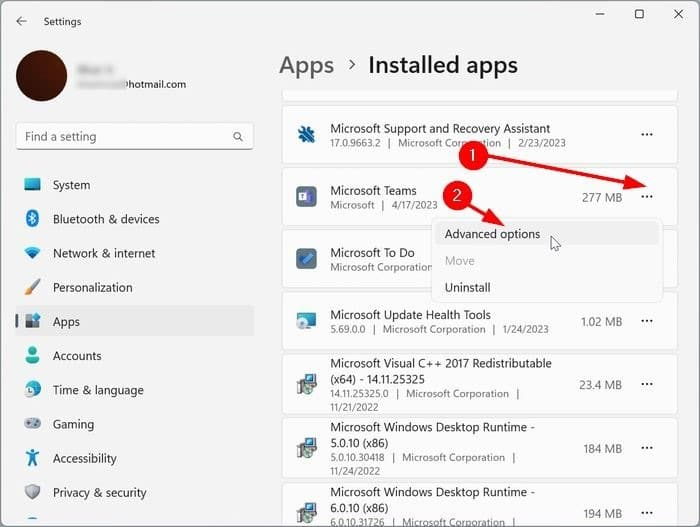
Task: Go back with the Settings back arrow
Action: click(21, 21)
